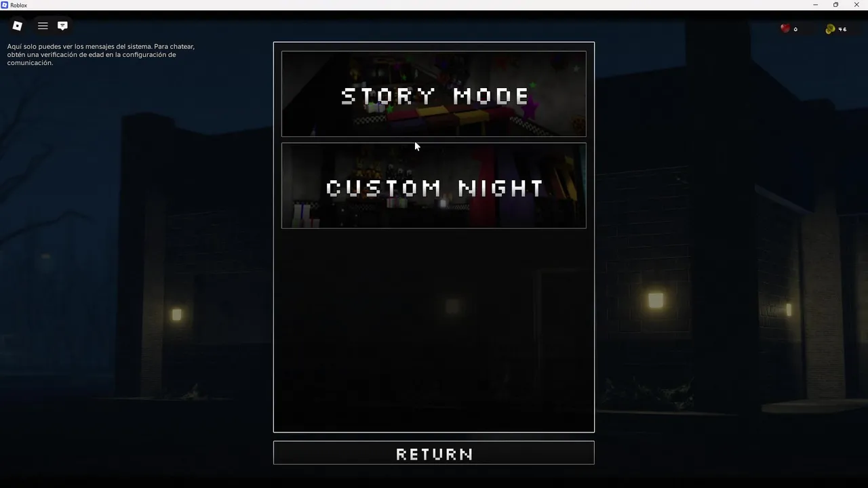This screenshot has width=868, height=488.
Task: Close the Roblox window
Action: (856, 5)
